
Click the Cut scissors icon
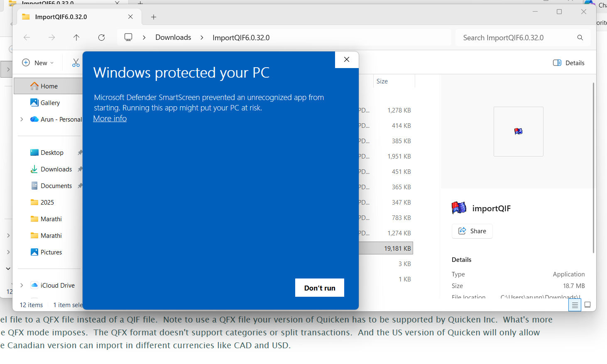coord(76,63)
